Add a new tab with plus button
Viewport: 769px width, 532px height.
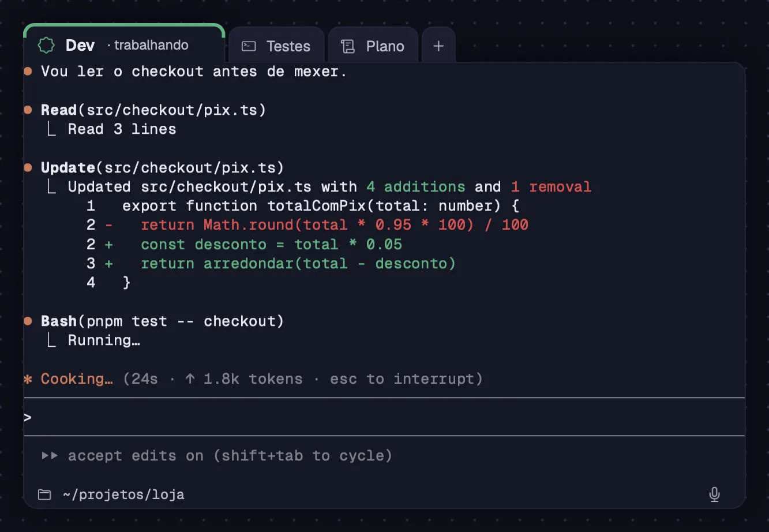438,46
